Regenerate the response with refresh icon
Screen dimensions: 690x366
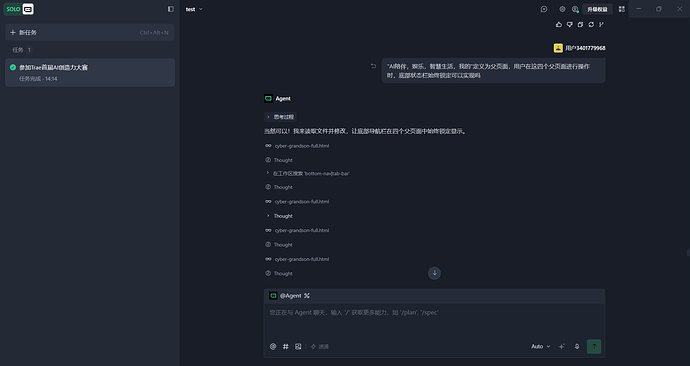pyautogui.click(x=591, y=24)
